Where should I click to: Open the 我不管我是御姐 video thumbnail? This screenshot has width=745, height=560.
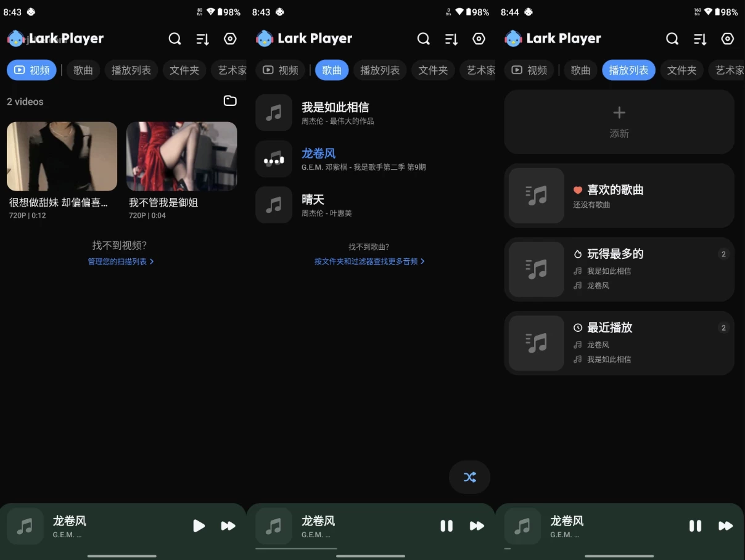pyautogui.click(x=181, y=156)
